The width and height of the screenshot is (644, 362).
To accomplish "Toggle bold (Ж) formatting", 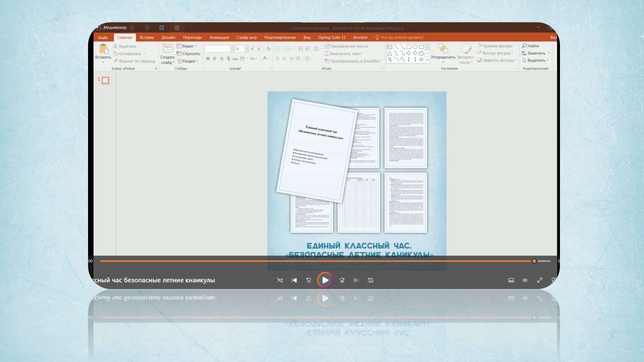I will click(x=207, y=59).
